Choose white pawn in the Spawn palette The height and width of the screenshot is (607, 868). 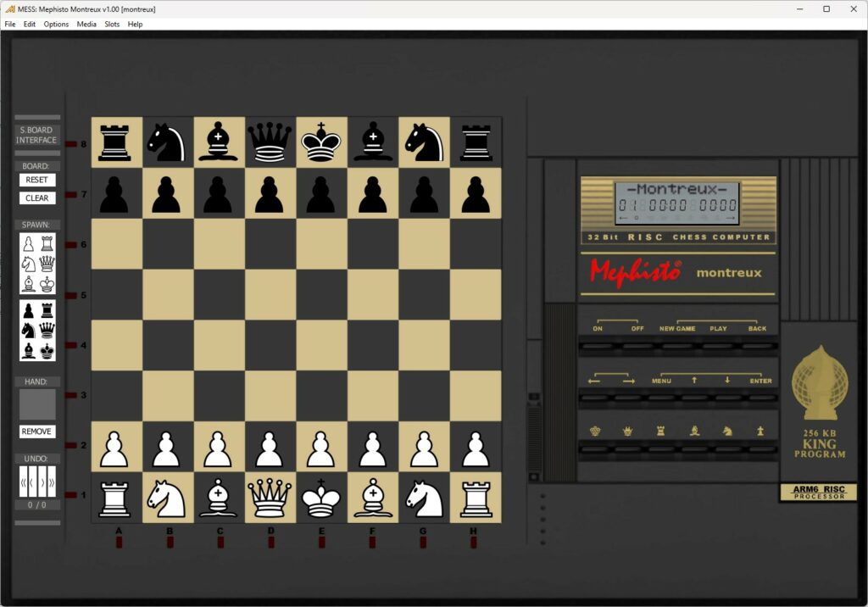(x=29, y=243)
